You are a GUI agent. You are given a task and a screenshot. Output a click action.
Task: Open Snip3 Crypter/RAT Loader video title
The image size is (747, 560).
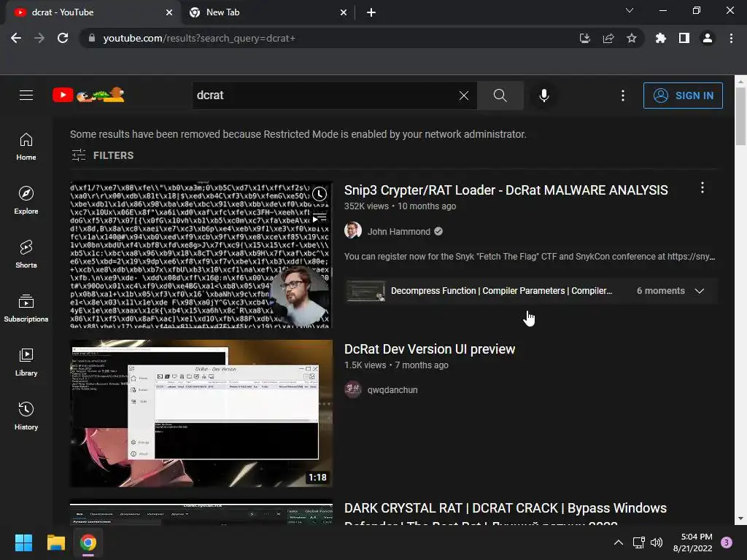[x=506, y=190]
